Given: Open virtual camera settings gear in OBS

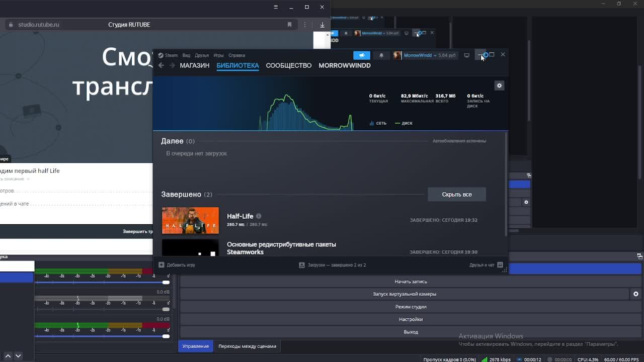Looking at the screenshot, I should [x=636, y=294].
